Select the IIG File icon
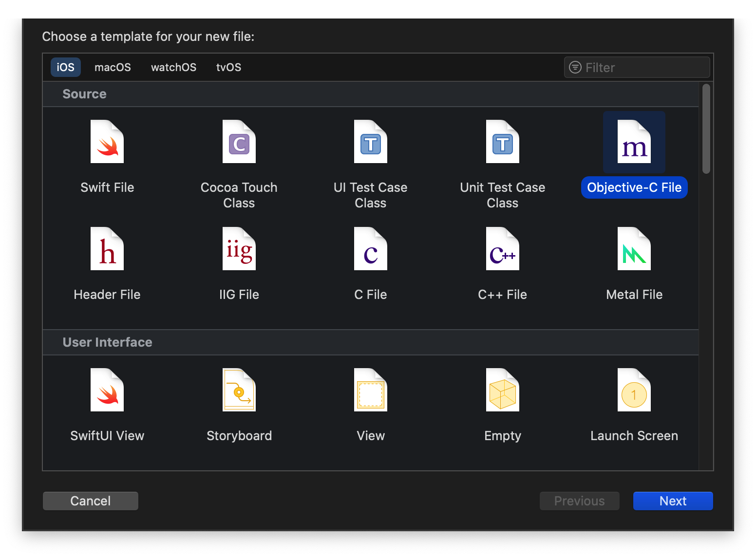This screenshot has width=756, height=557. [239, 249]
